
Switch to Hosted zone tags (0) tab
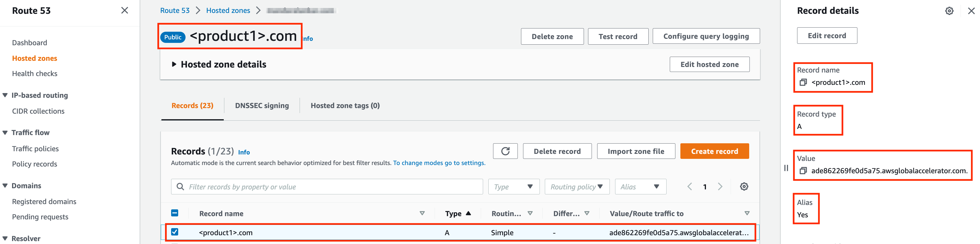(x=345, y=106)
